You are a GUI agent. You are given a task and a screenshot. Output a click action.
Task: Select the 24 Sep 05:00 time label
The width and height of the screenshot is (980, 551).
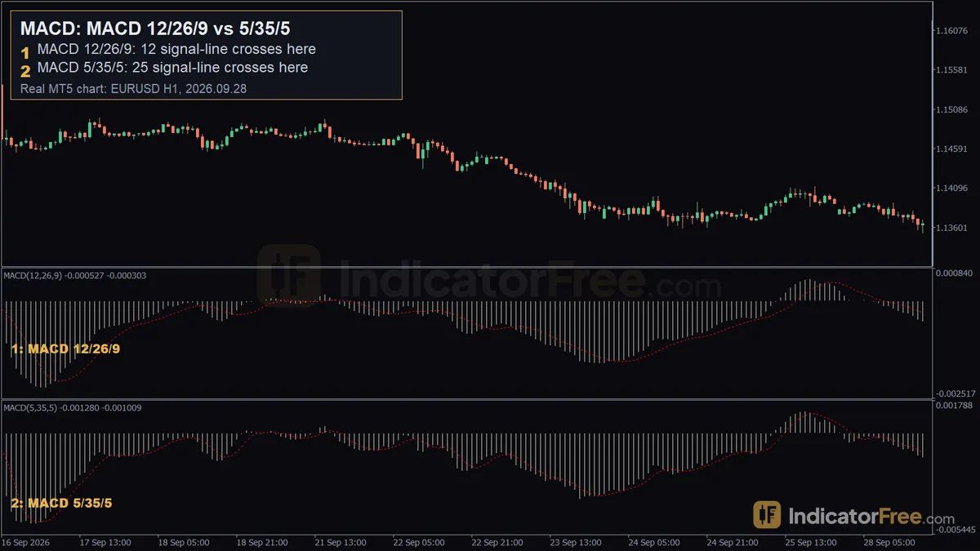(x=654, y=543)
